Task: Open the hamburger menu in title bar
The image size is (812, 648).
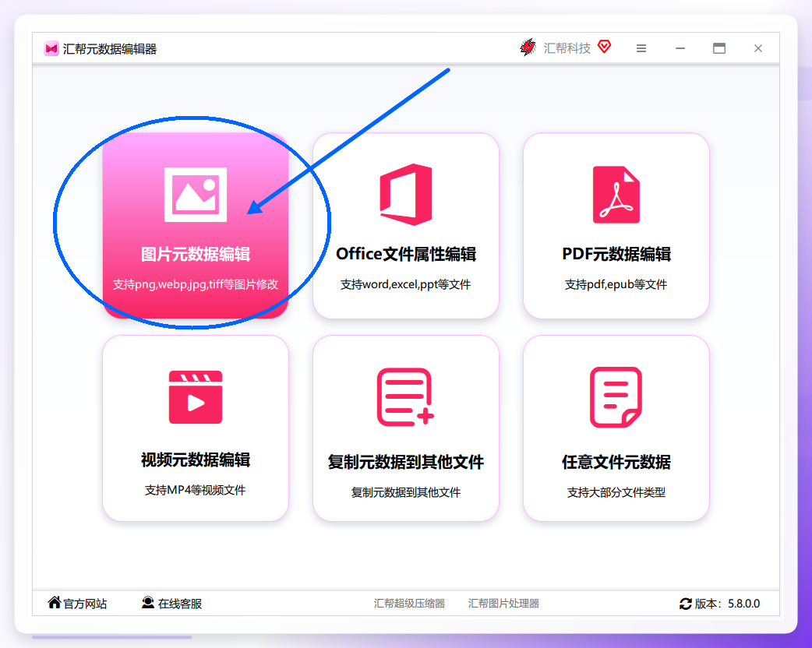Action: pyautogui.click(x=641, y=48)
